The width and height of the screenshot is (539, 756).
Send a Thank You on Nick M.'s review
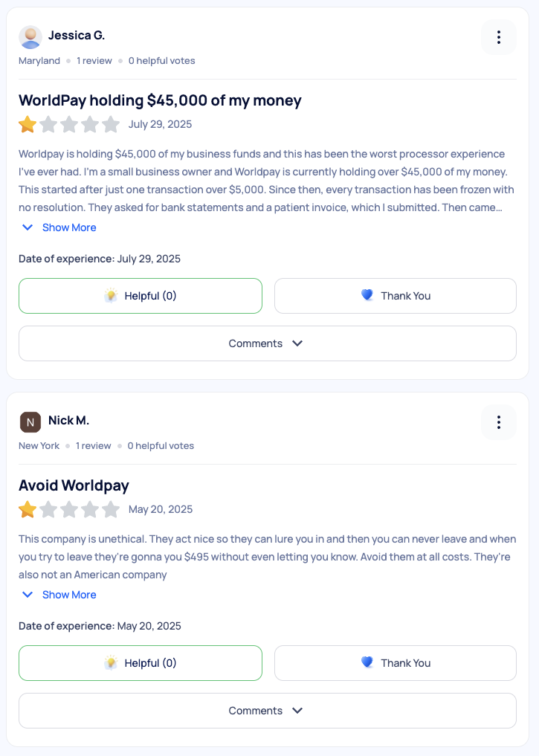tap(396, 663)
